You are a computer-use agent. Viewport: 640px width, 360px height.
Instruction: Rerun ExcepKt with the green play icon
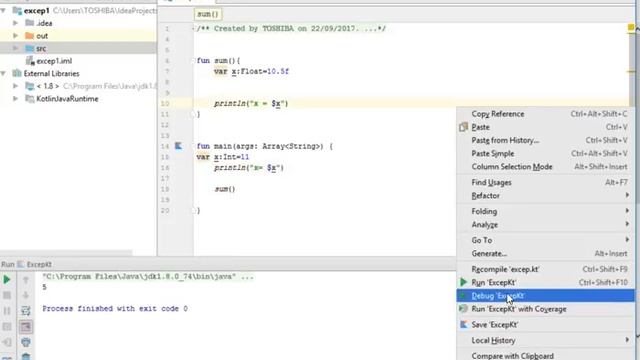click(7, 280)
